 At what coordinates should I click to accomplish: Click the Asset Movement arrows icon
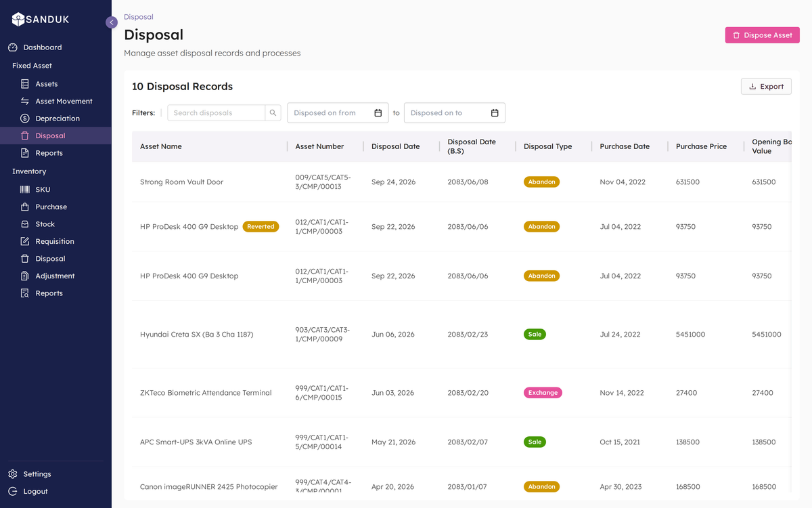[x=25, y=101]
